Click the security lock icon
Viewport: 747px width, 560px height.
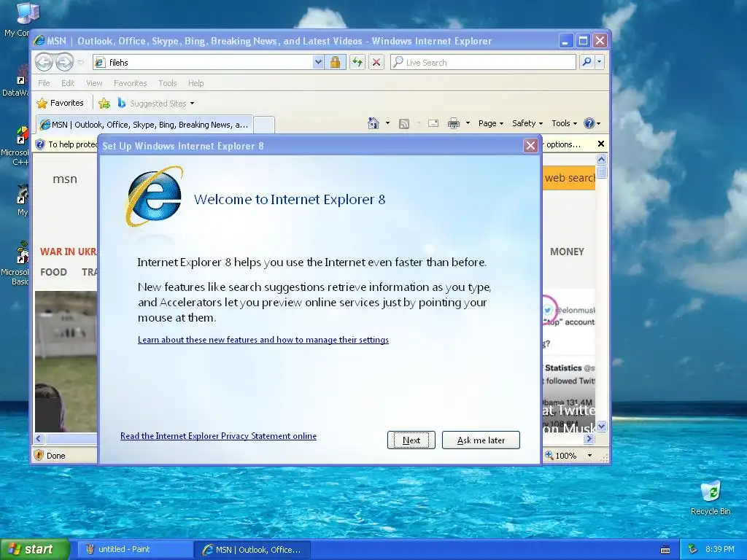tap(336, 63)
